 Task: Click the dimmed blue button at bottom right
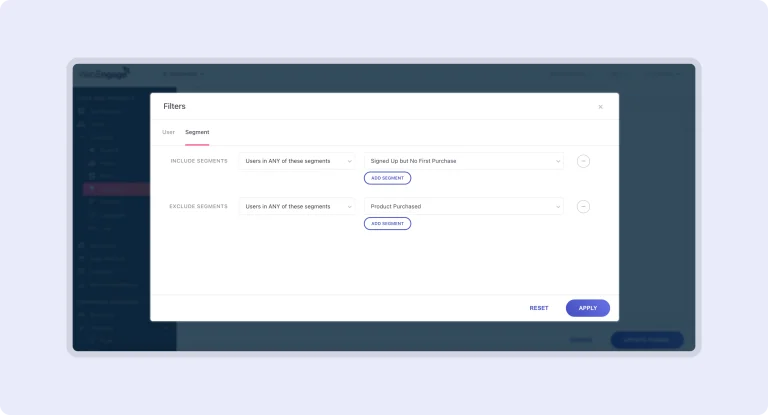pos(646,340)
